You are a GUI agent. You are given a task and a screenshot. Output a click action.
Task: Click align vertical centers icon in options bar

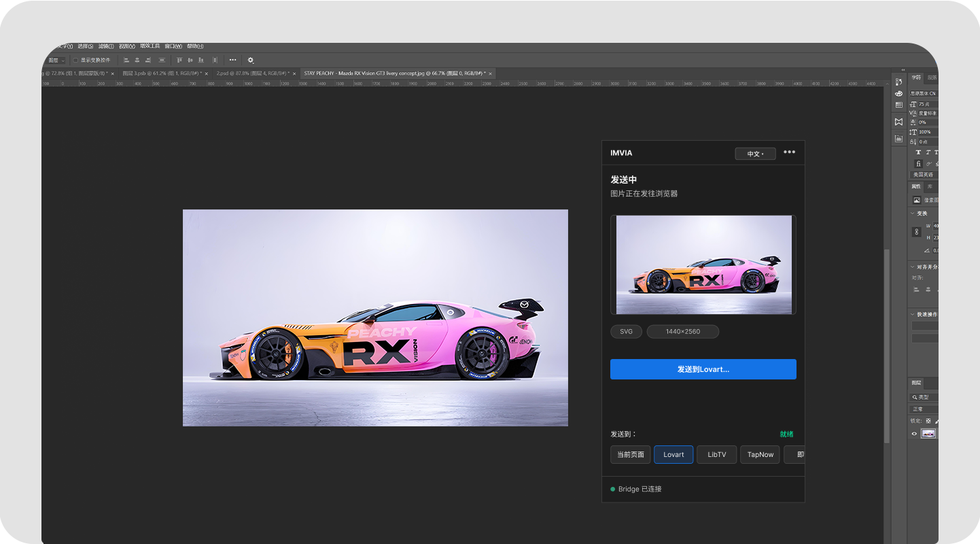click(190, 61)
